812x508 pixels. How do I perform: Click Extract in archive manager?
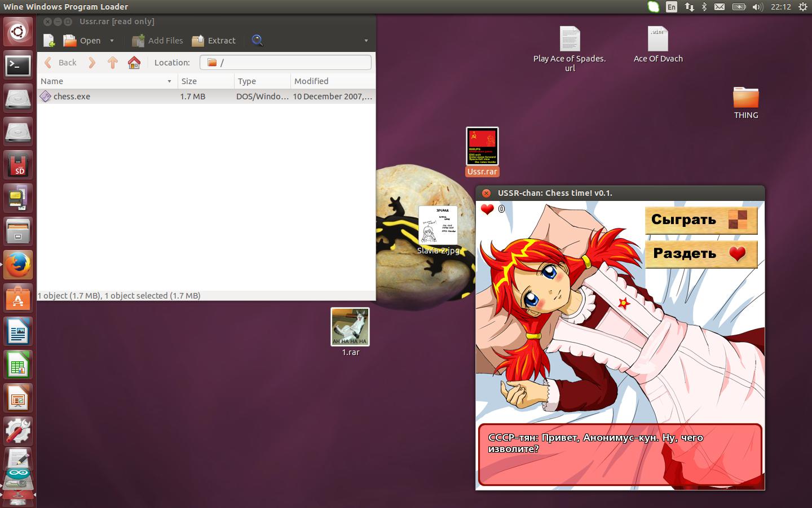pos(214,41)
